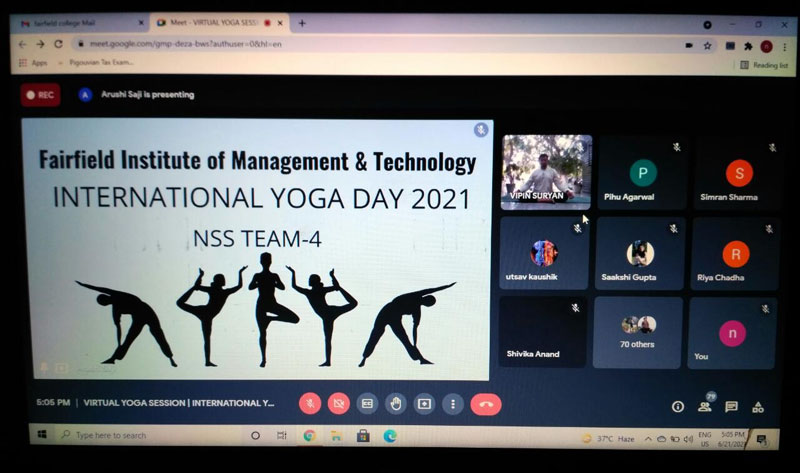Open the Present now button
The width and height of the screenshot is (800, 473).
click(424, 404)
